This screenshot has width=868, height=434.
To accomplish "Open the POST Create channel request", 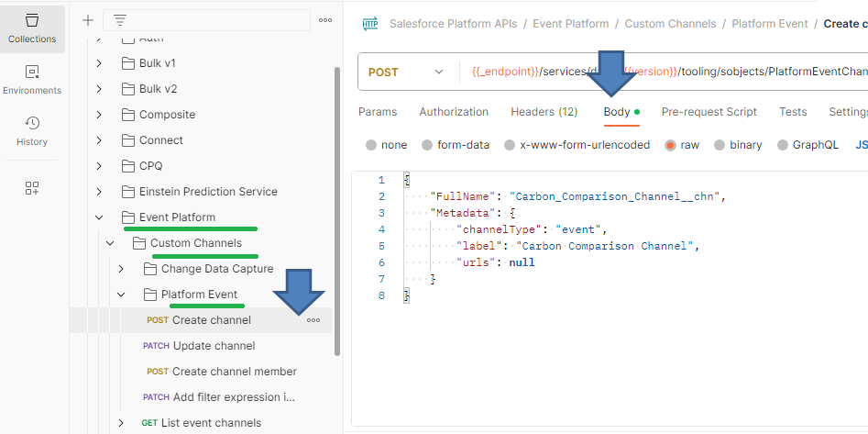I will (x=199, y=320).
